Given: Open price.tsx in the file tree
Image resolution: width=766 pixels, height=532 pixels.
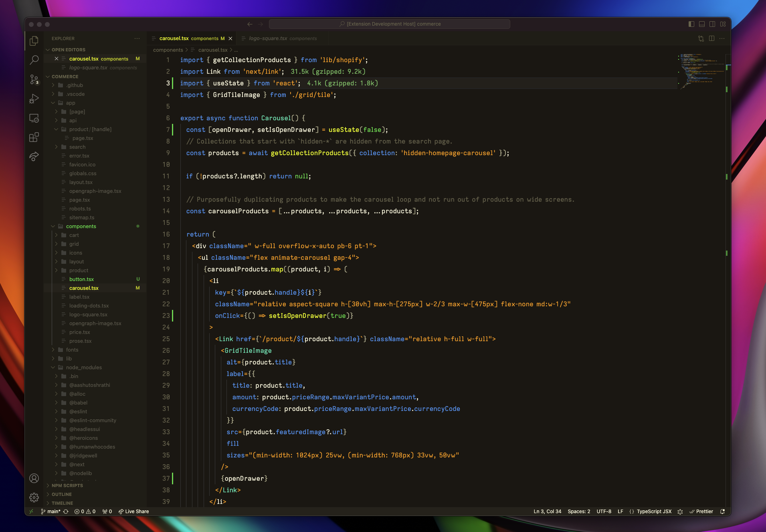Looking at the screenshot, I should tap(79, 332).
